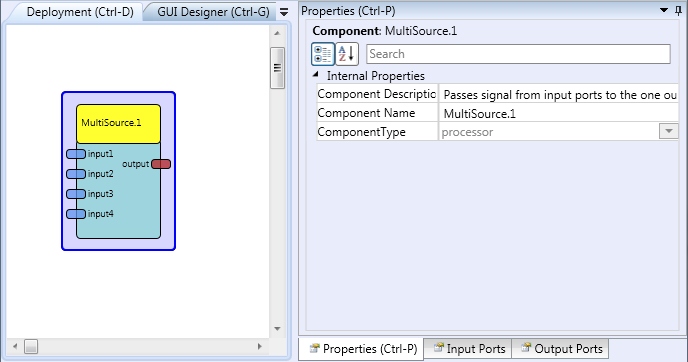Open the document tab list dropdown
The width and height of the screenshot is (688, 362).
(284, 12)
